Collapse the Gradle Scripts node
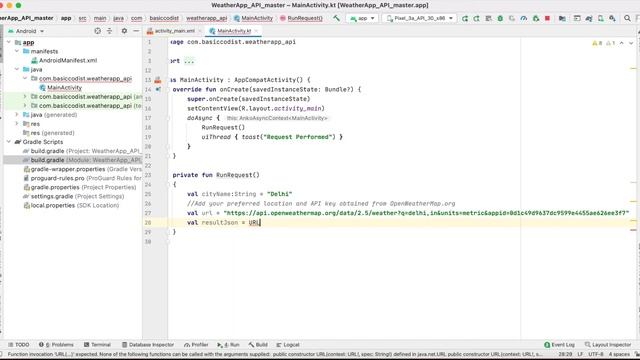Screen dimensions: 640x360 click(x=9, y=142)
